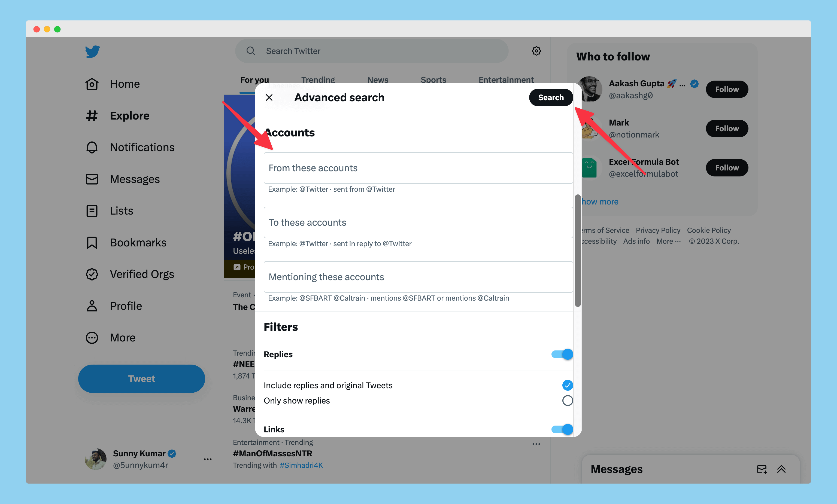The height and width of the screenshot is (504, 837).
Task: Start new message in Messages drawer
Action: [x=762, y=469]
